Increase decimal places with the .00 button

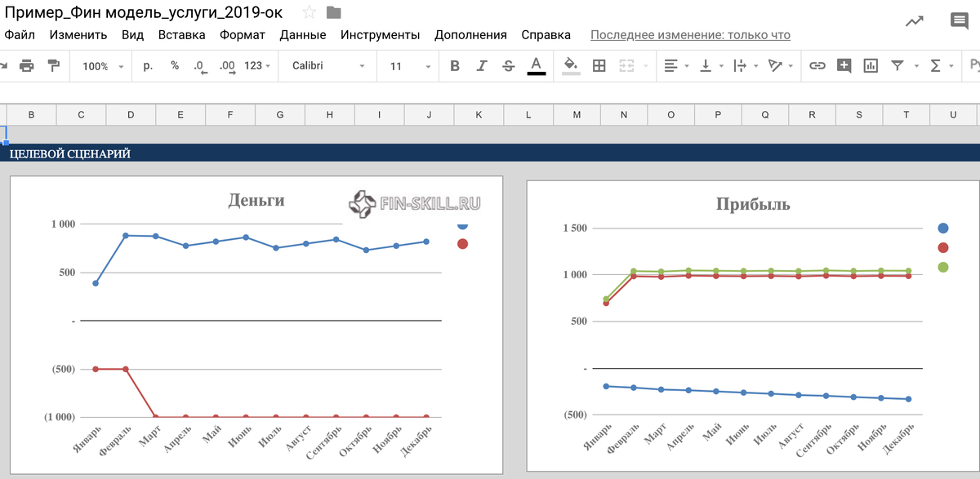227,66
